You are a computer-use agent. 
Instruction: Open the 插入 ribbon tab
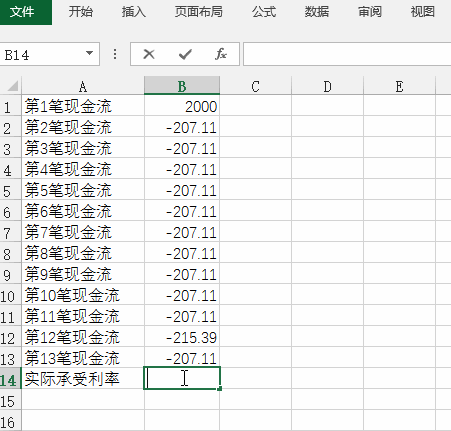tap(134, 12)
